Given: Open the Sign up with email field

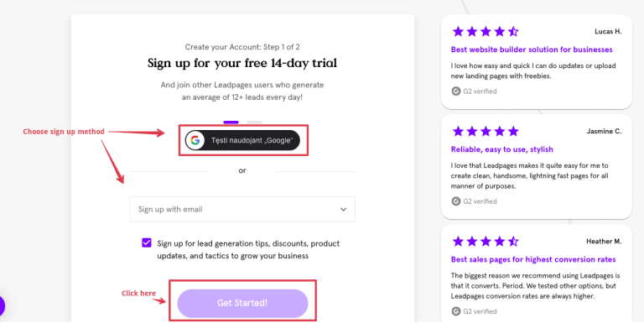Looking at the screenshot, I should [242, 210].
